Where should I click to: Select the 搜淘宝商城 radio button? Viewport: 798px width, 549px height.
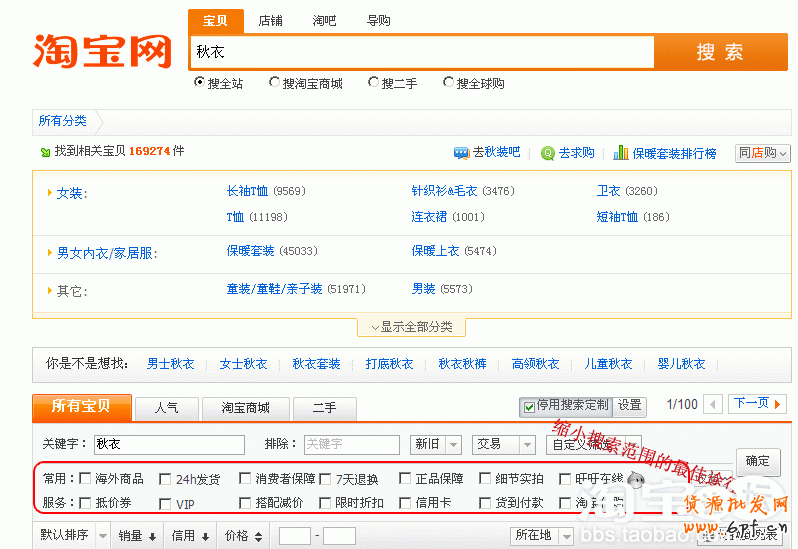[274, 83]
